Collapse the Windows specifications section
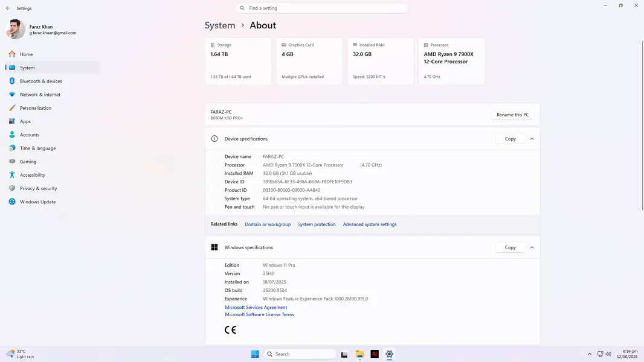 [x=532, y=247]
